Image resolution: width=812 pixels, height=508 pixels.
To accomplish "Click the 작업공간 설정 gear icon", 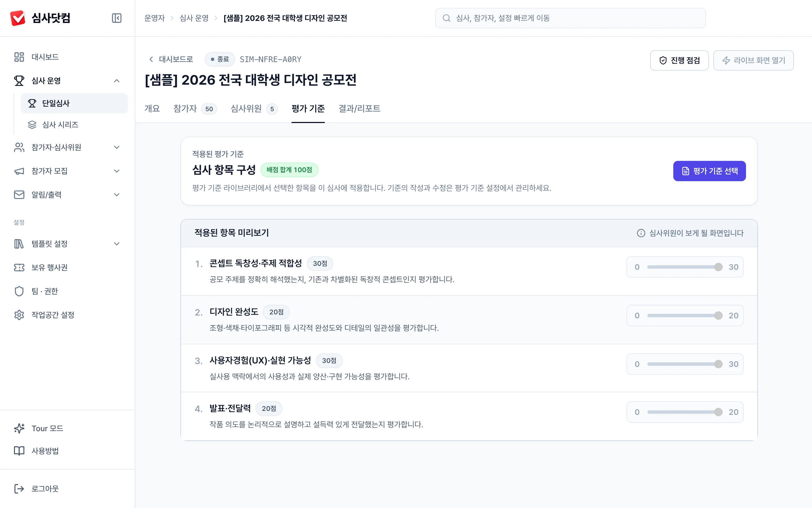I will (19, 315).
